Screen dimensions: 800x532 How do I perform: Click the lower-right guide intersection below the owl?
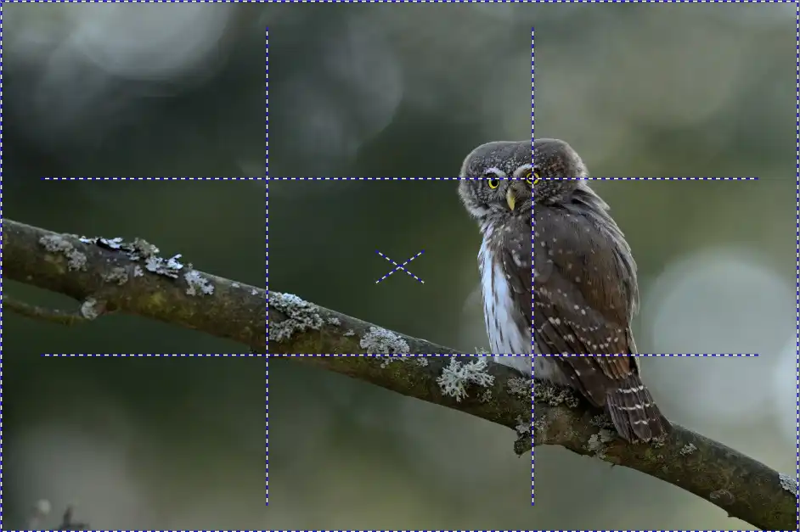[532, 355]
